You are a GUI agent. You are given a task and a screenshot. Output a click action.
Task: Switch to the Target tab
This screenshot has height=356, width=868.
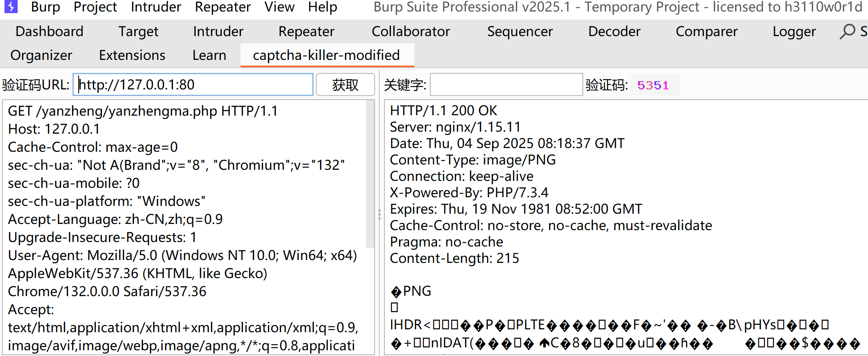[138, 32]
